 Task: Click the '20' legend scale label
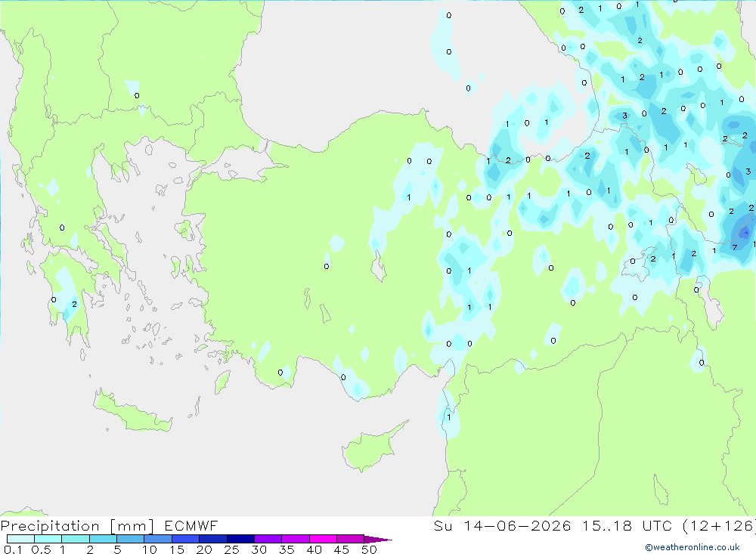(x=204, y=549)
